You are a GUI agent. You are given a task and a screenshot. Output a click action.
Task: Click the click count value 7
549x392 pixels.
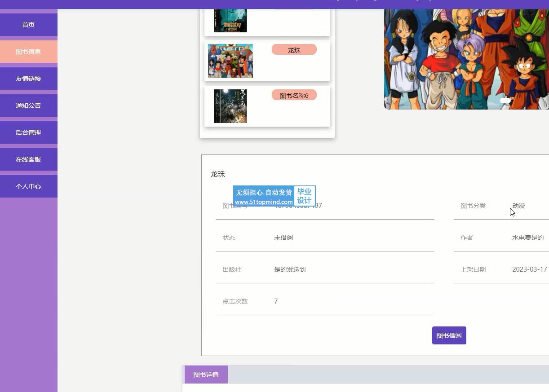276,301
